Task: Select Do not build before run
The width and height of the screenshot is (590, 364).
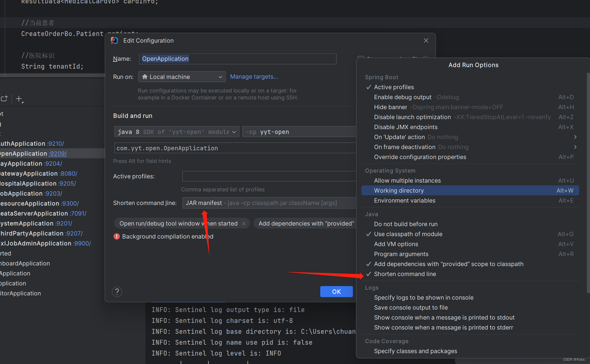Action: point(470,224)
